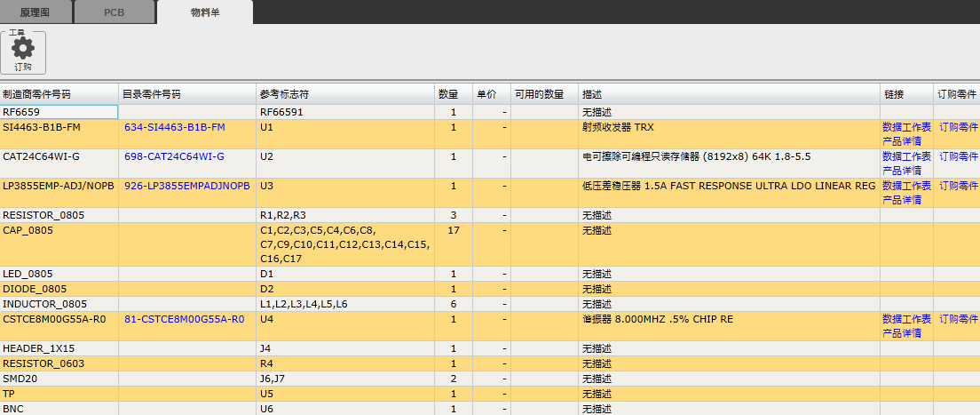The image size is (980, 415).
Task: Click the 射频收发器 TRX description
Action: click(x=617, y=127)
